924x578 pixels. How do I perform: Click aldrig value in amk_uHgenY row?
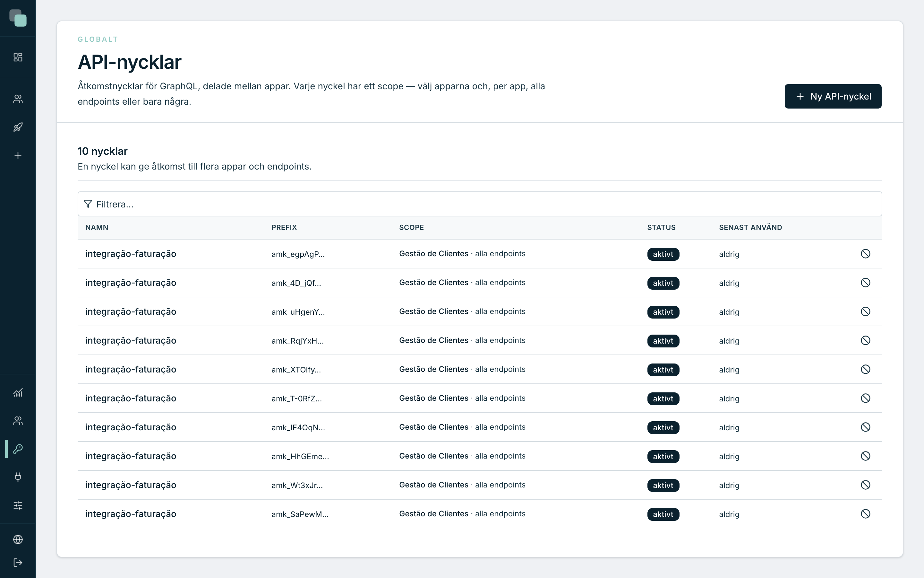tap(729, 312)
